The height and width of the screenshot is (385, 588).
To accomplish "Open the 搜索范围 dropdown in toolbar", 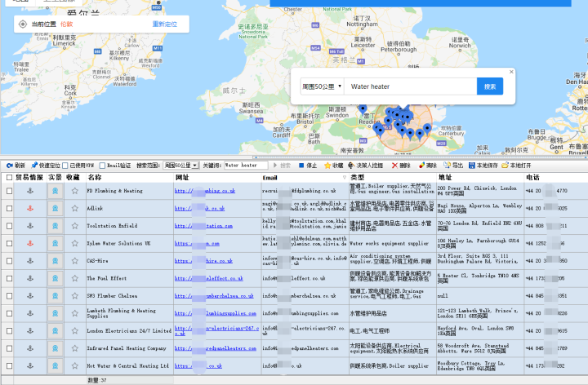I will [x=181, y=165].
